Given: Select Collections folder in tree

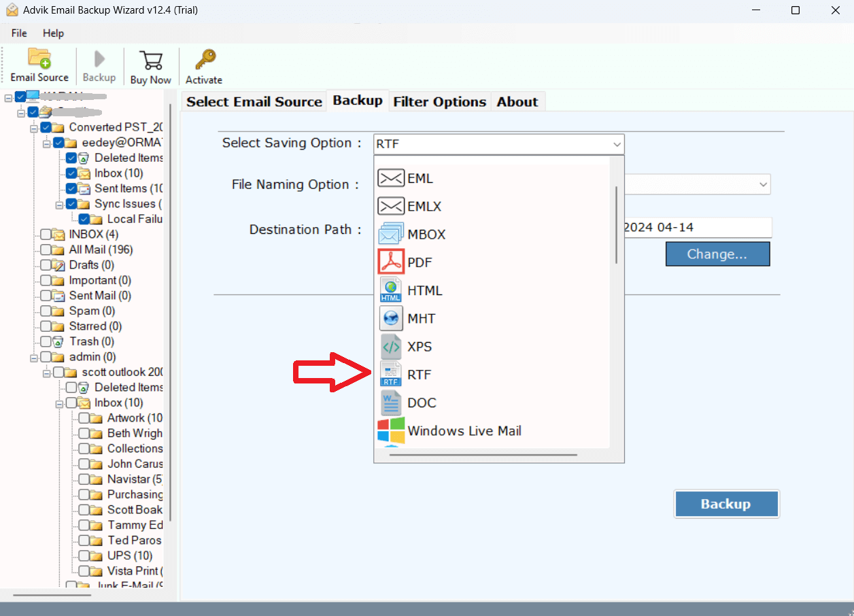Looking at the screenshot, I should 135,449.
